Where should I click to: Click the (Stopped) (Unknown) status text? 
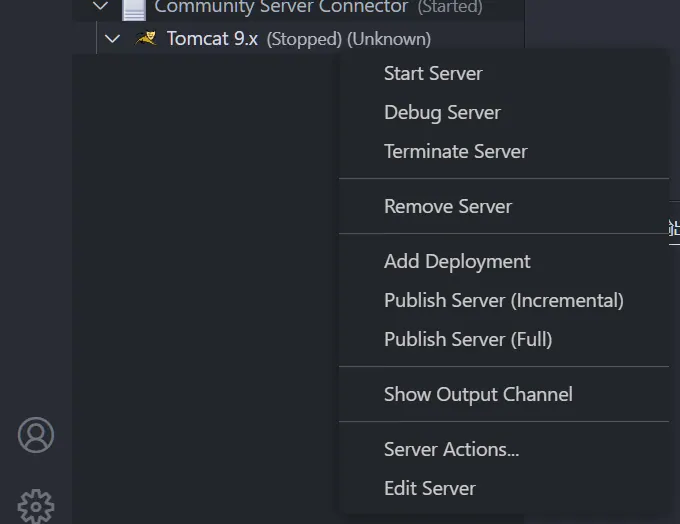[x=348, y=40]
